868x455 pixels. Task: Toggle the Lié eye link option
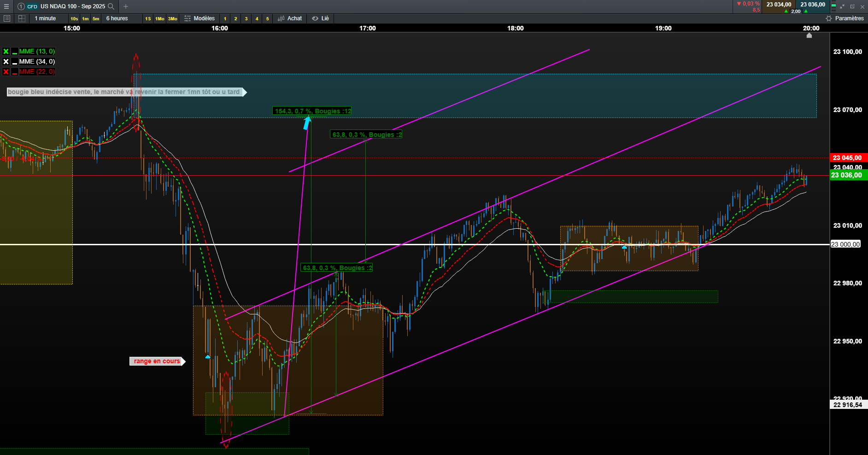point(321,18)
